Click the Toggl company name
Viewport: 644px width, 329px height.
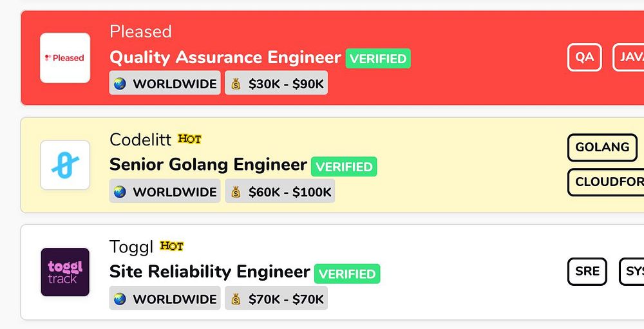click(131, 247)
